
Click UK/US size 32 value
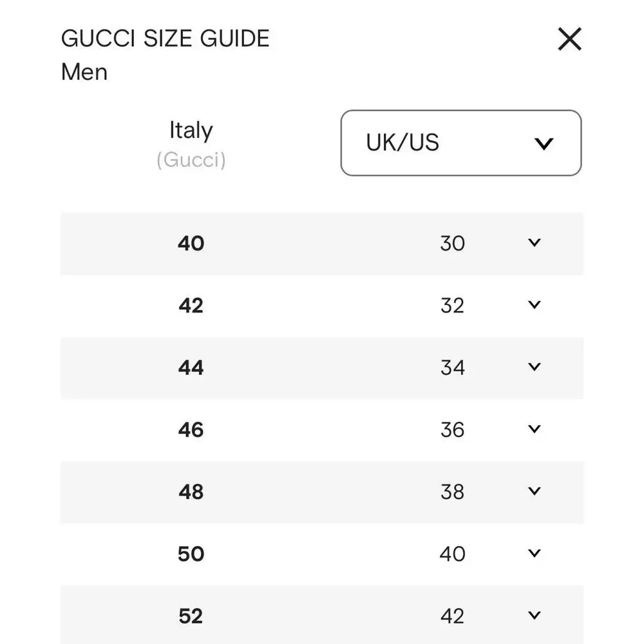[x=452, y=305]
